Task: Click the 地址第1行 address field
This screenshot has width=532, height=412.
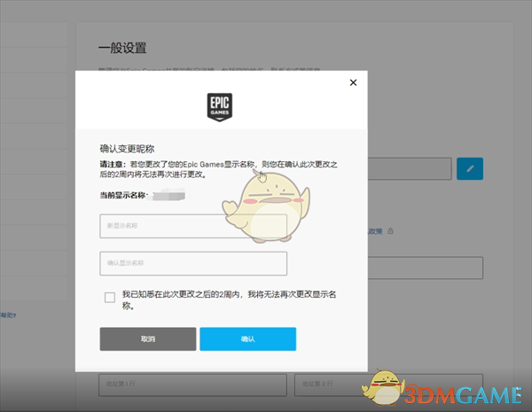Action: coord(193,385)
